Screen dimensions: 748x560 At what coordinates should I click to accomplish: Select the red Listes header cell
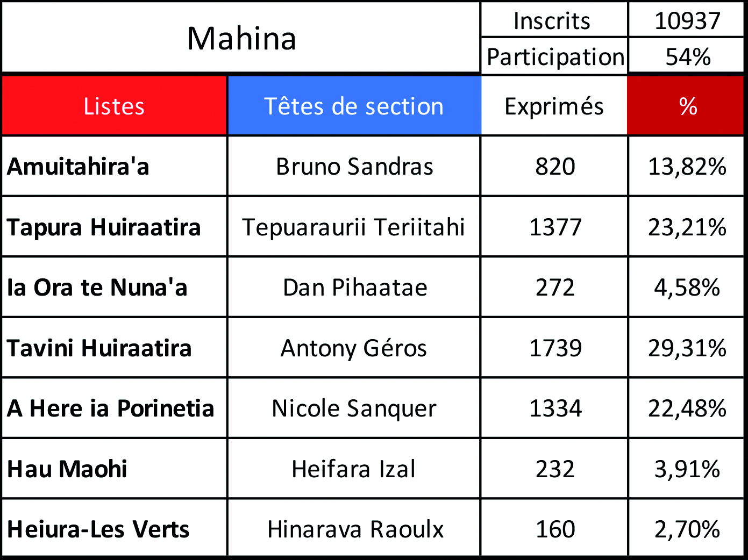[114, 106]
